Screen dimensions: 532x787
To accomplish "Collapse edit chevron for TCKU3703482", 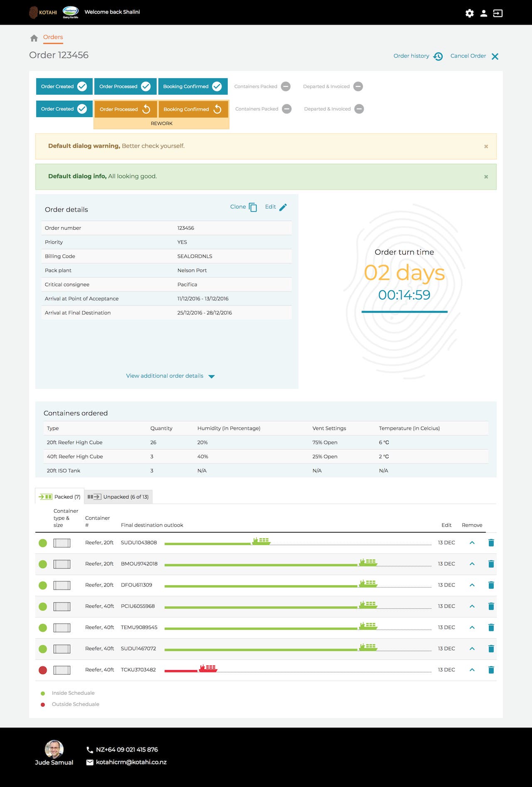I will point(472,670).
